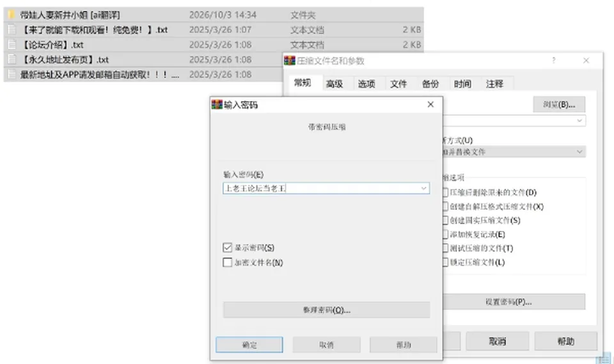The width and height of the screenshot is (614, 364).
Task: Switch to the 常规 tab
Action: click(x=303, y=83)
